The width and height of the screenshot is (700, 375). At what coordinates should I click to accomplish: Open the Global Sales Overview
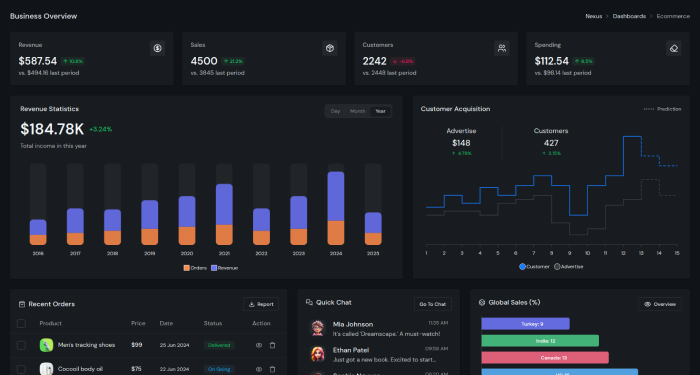tap(660, 304)
